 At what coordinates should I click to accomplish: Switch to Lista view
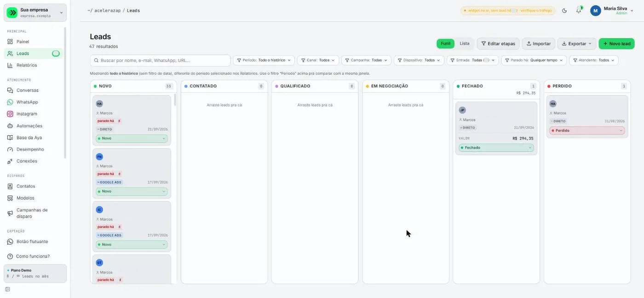465,44
